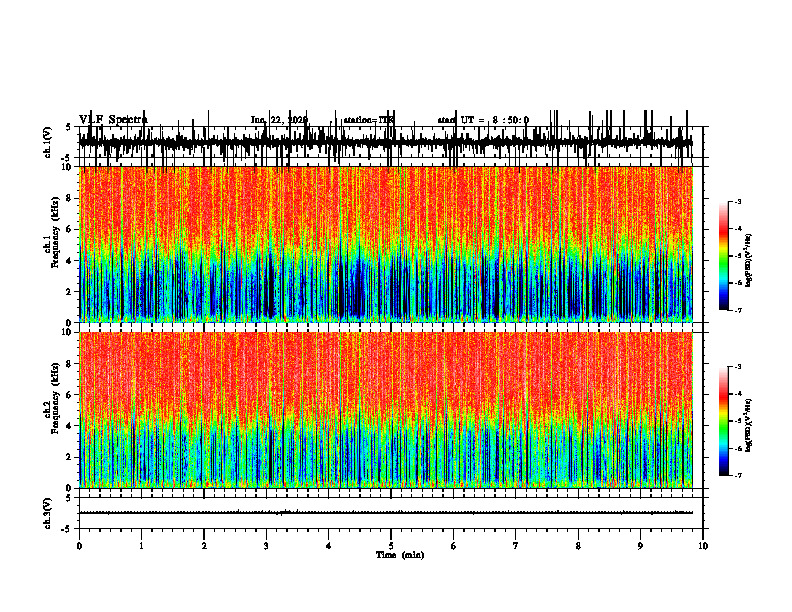Click ch.1 frequency axis "10" tick label
The width and height of the screenshot is (792, 612).
67,167
